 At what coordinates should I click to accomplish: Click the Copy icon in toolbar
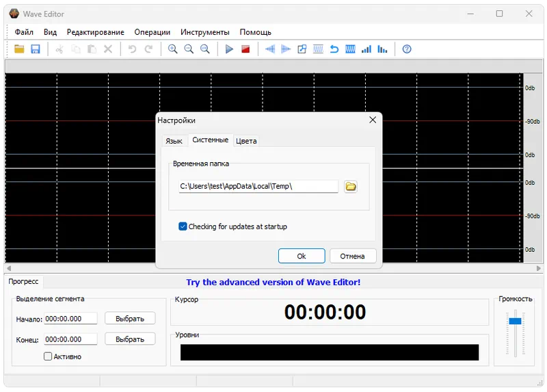(x=76, y=49)
